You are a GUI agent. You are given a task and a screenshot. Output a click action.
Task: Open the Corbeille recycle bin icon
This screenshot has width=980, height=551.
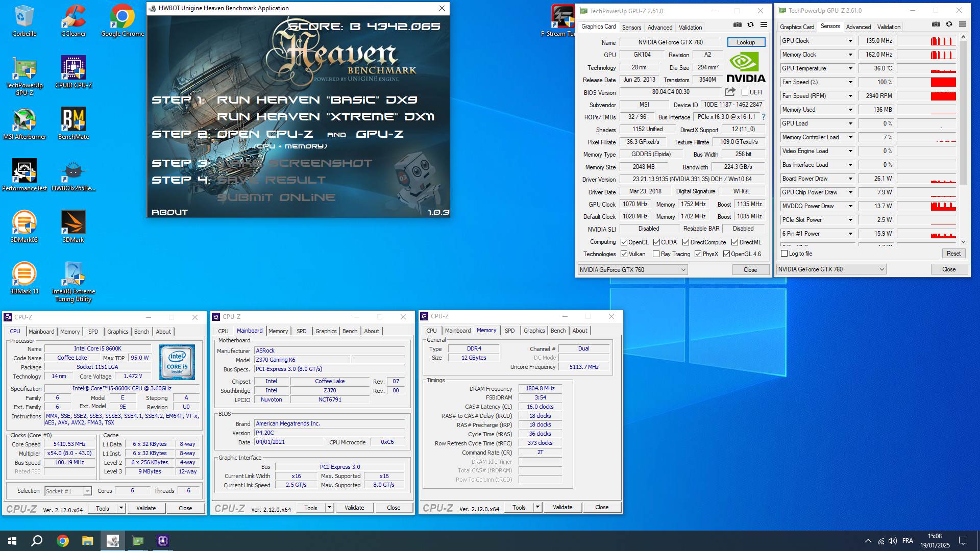click(x=24, y=21)
